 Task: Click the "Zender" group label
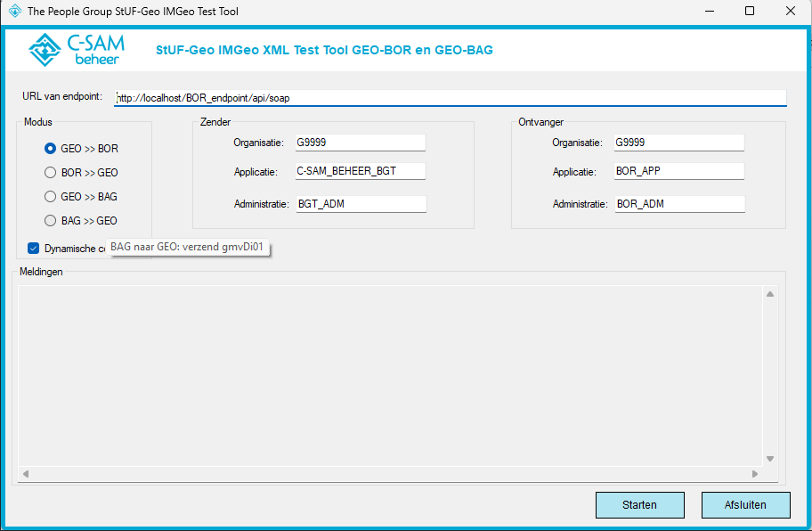click(x=215, y=122)
